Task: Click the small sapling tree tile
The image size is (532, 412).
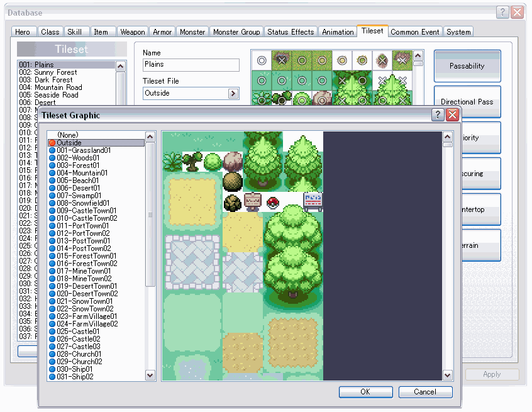Action: point(192,162)
